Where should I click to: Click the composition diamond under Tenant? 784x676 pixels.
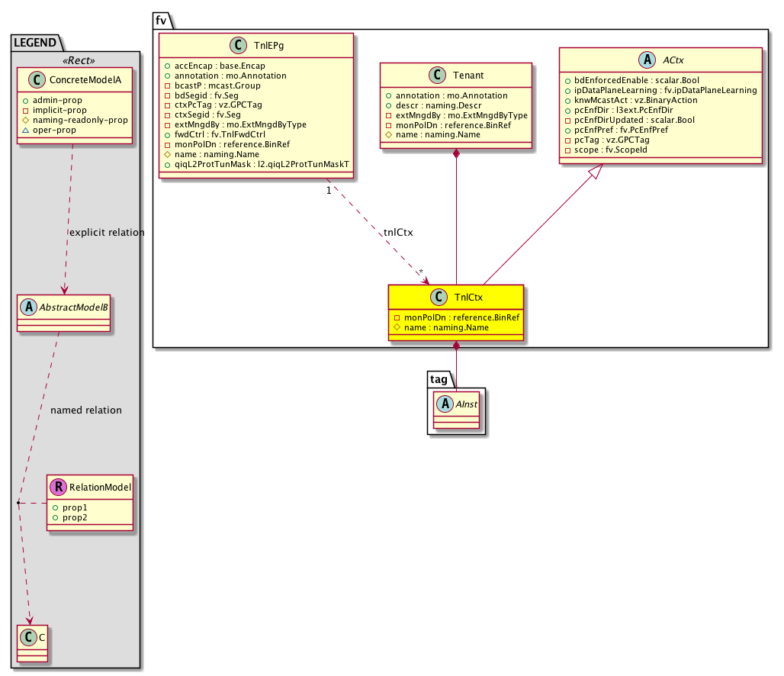click(x=456, y=155)
